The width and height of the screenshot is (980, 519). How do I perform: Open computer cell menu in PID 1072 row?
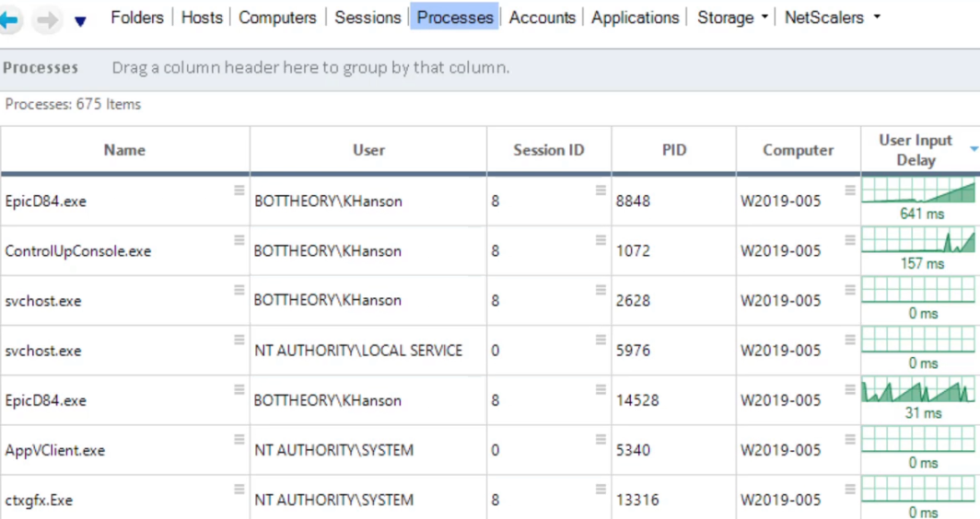click(x=850, y=240)
